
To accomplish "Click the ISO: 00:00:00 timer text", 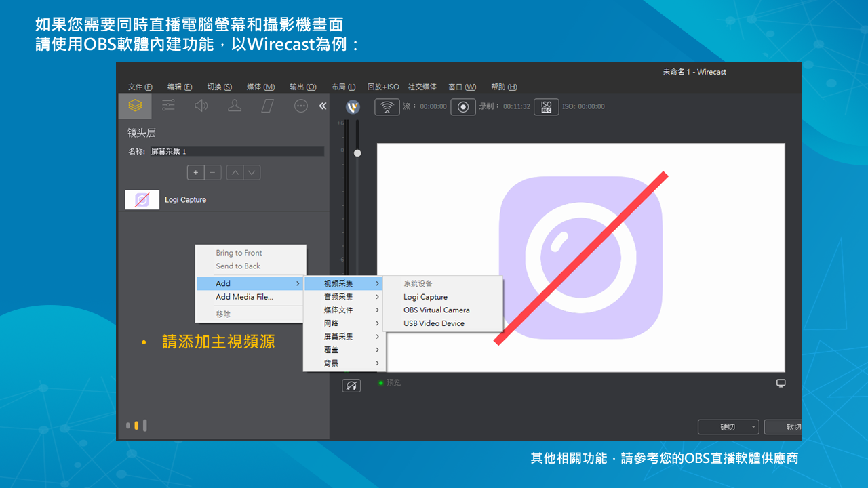I will click(583, 106).
